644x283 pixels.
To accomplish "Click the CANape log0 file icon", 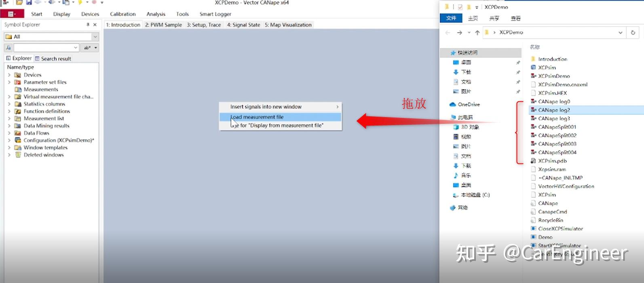I will click(x=533, y=101).
